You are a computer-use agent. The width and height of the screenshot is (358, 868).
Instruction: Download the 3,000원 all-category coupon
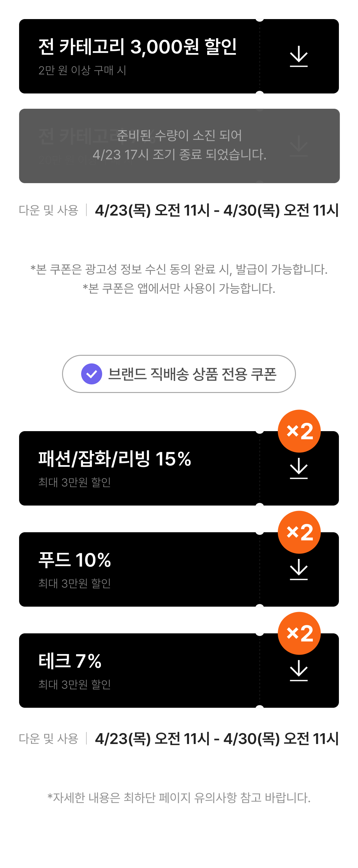tap(299, 56)
